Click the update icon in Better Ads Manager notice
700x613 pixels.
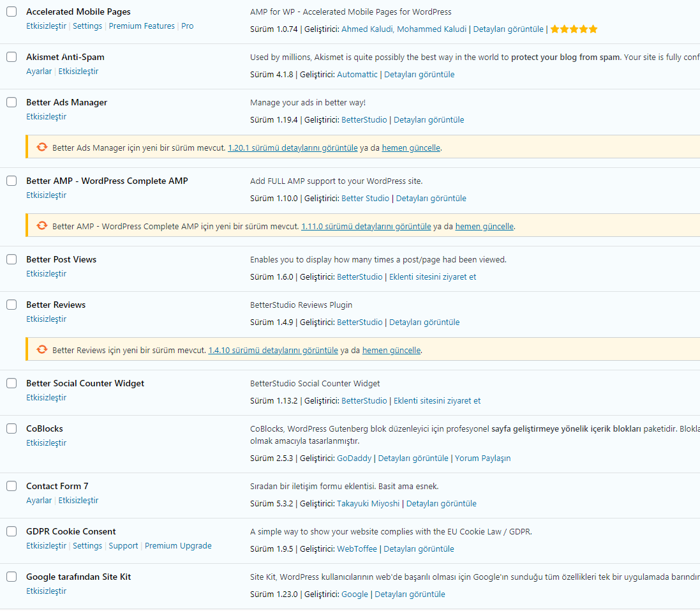(42, 147)
